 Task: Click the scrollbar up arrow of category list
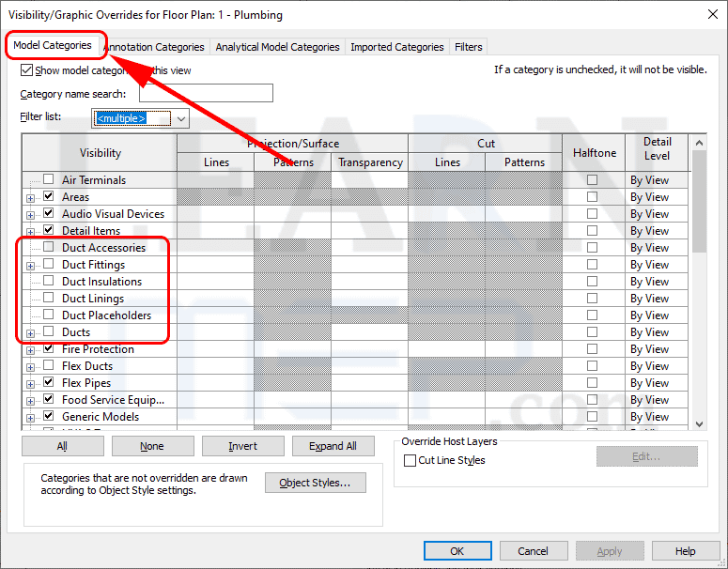(x=698, y=142)
